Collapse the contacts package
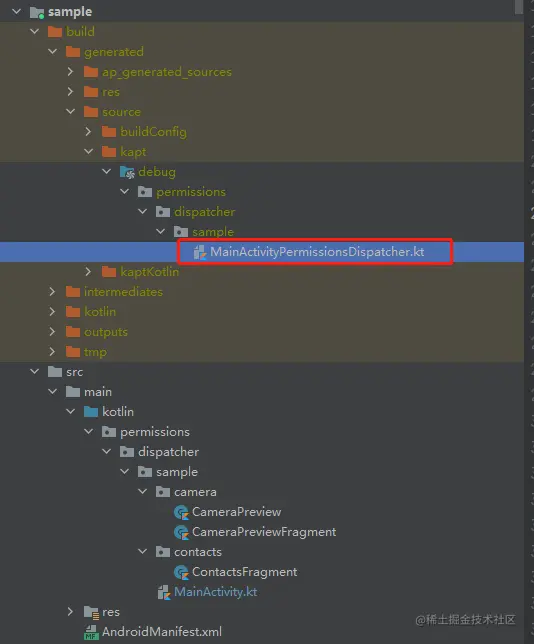The image size is (534, 644). tap(143, 552)
